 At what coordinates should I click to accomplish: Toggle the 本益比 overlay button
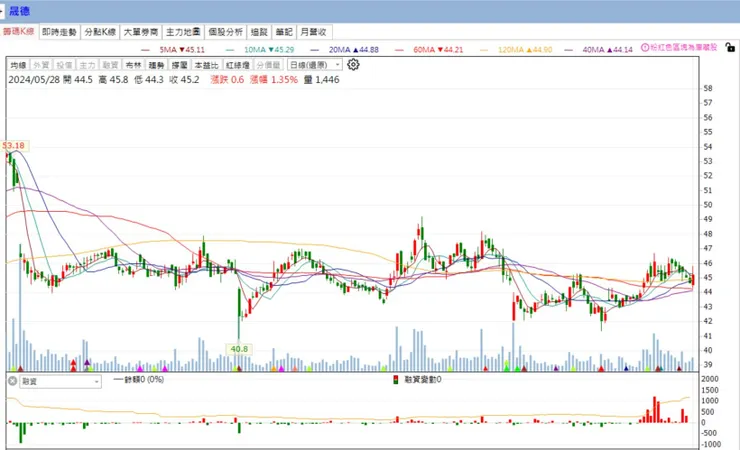207,65
